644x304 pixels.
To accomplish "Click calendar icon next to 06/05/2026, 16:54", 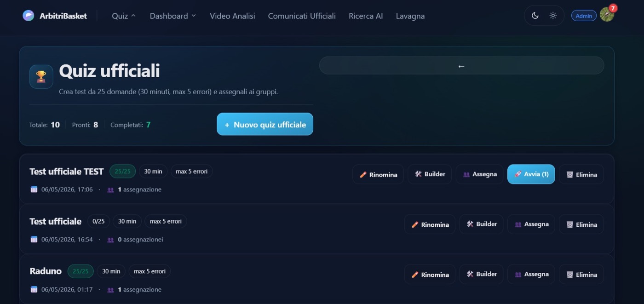I will (34, 239).
